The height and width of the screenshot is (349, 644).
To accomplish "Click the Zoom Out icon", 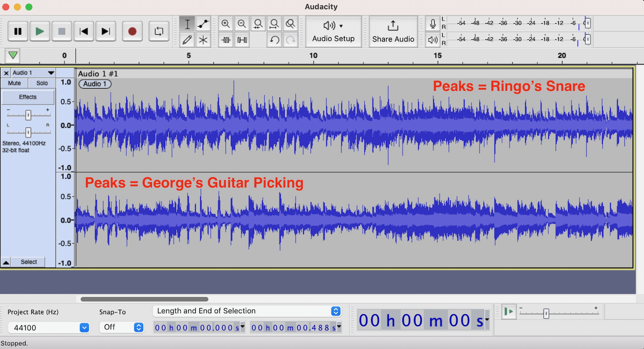I will [x=242, y=24].
